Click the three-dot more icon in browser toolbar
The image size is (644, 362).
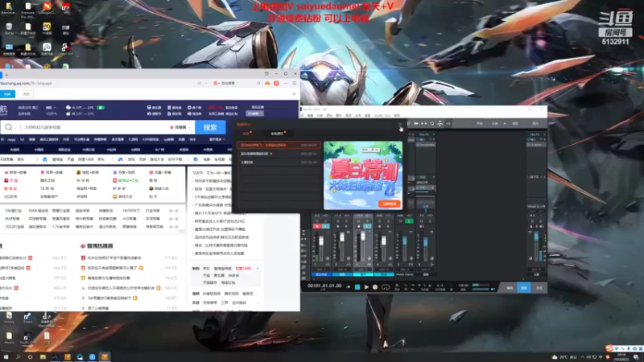pyautogui.click(x=286, y=84)
